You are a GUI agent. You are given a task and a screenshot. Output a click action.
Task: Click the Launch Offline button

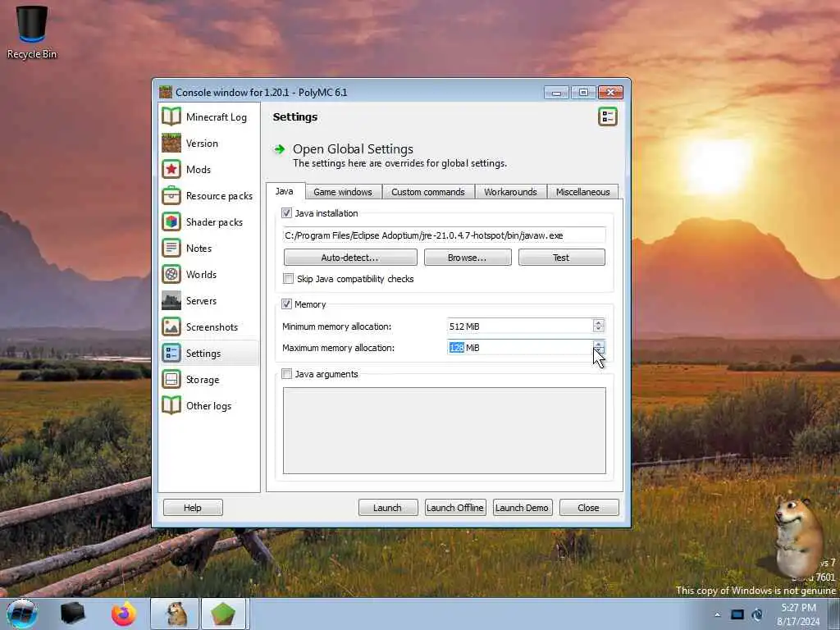pyautogui.click(x=455, y=508)
